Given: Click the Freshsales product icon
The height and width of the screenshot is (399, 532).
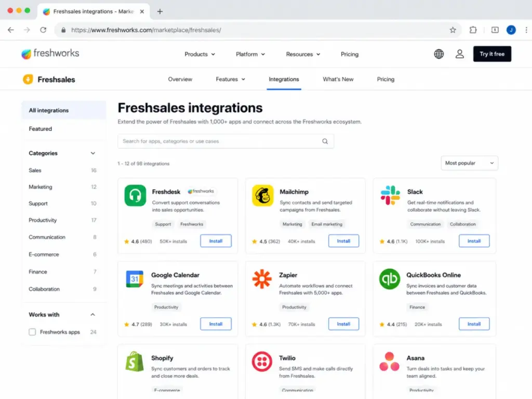Looking at the screenshot, I should [x=28, y=79].
